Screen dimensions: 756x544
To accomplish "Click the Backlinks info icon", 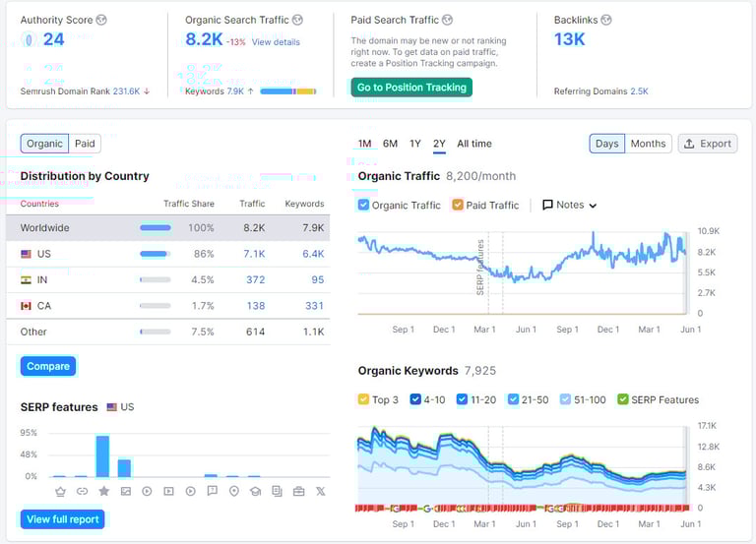I will coord(606,20).
